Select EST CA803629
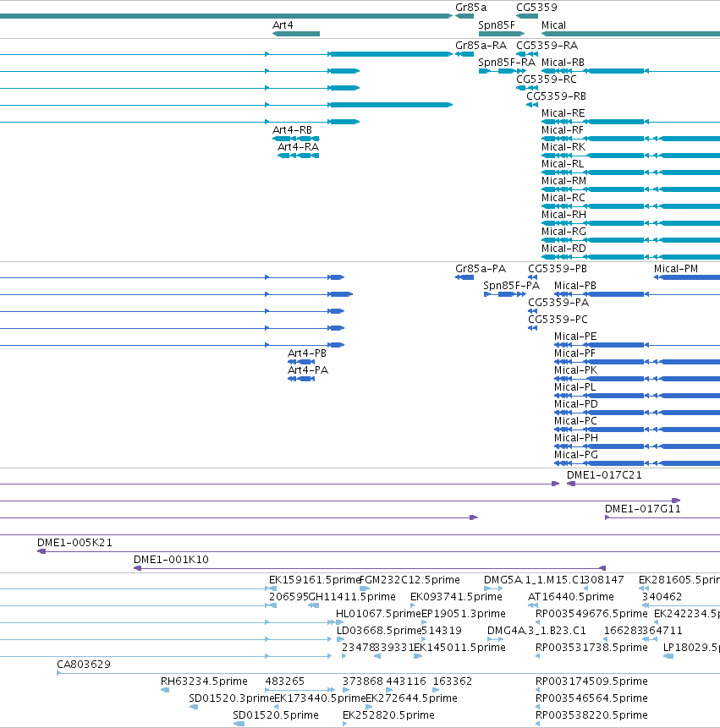720x728 pixels. [x=84, y=665]
